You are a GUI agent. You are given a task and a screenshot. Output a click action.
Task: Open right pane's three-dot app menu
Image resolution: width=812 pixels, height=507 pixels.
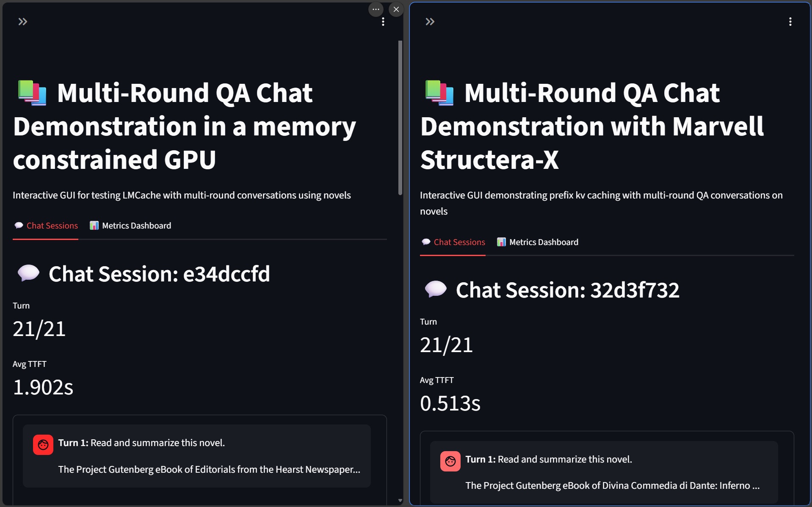click(790, 22)
